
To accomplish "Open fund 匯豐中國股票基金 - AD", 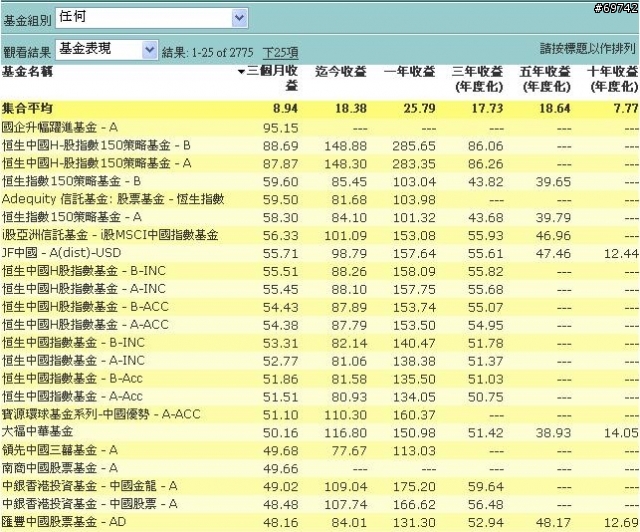I will pyautogui.click(x=64, y=522).
